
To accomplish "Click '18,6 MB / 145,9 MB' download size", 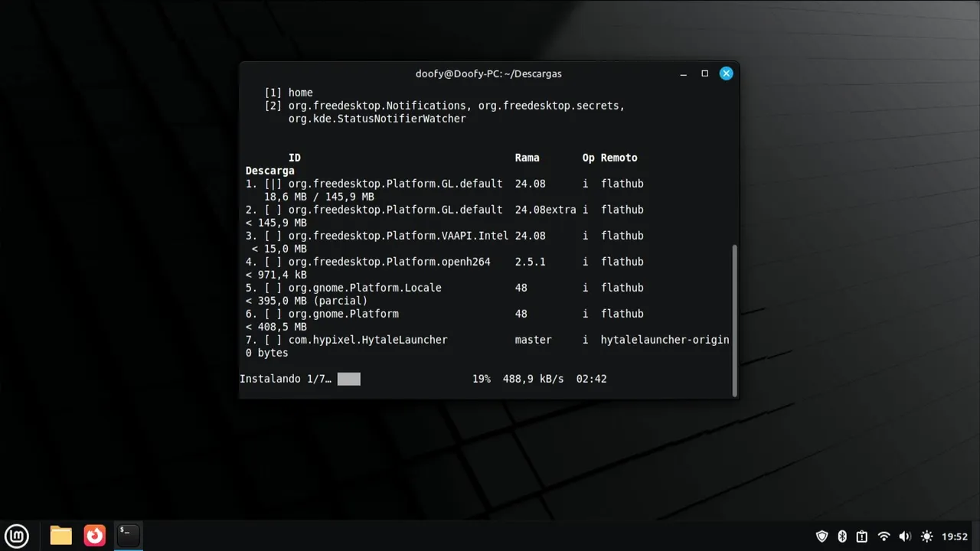I will pos(319,197).
